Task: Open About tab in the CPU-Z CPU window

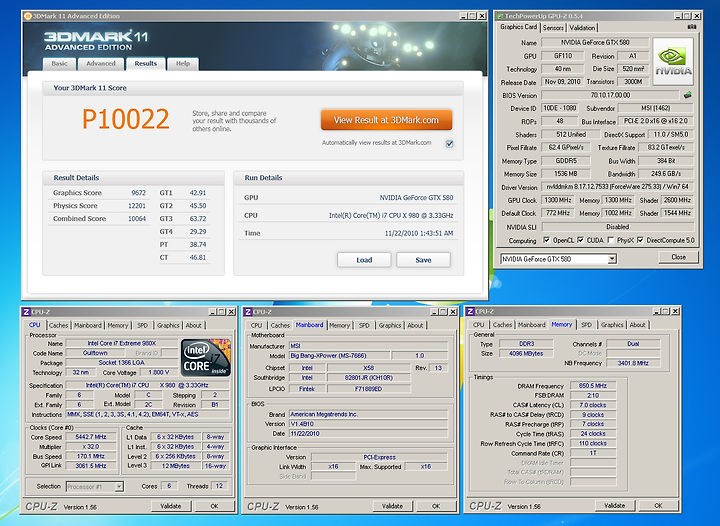Action: point(194,325)
